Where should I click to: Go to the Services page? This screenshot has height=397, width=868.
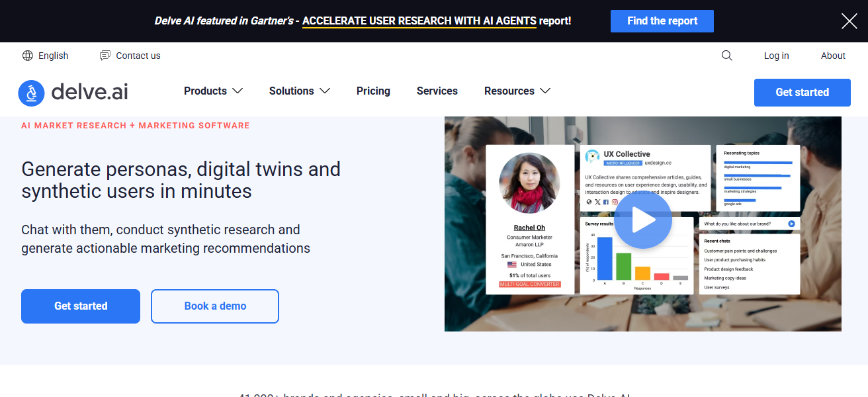pos(437,91)
